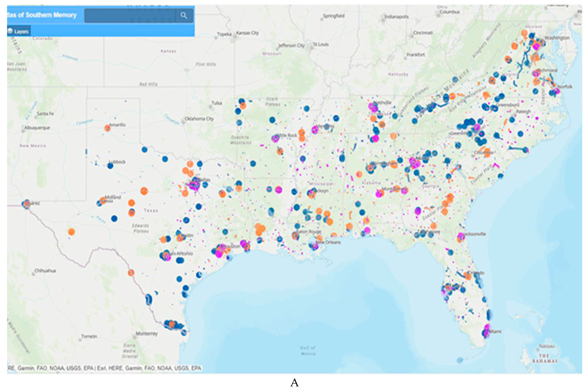
Task: Focus the map search input field
Action: [130, 15]
